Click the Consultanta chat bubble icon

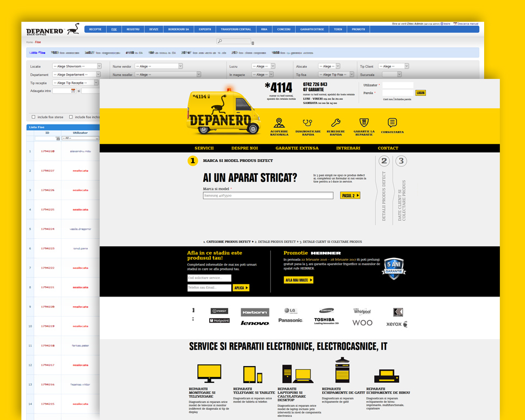click(392, 122)
